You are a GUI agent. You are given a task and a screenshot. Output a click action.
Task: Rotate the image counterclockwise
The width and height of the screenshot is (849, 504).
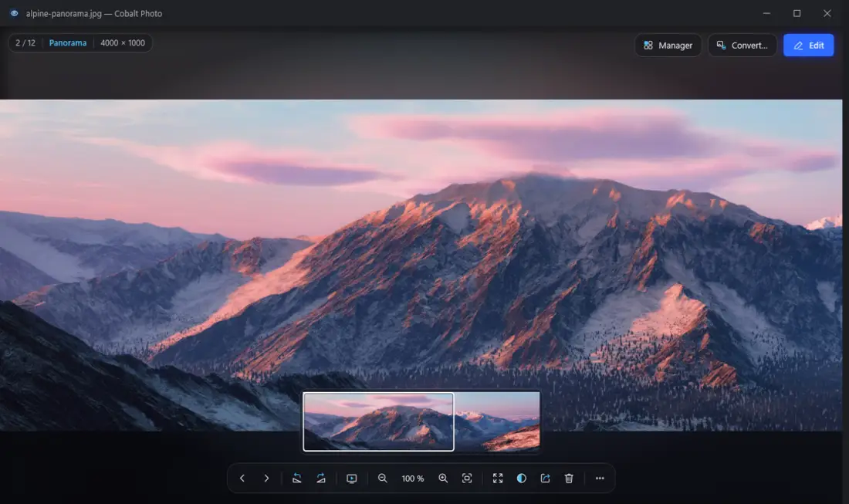296,478
